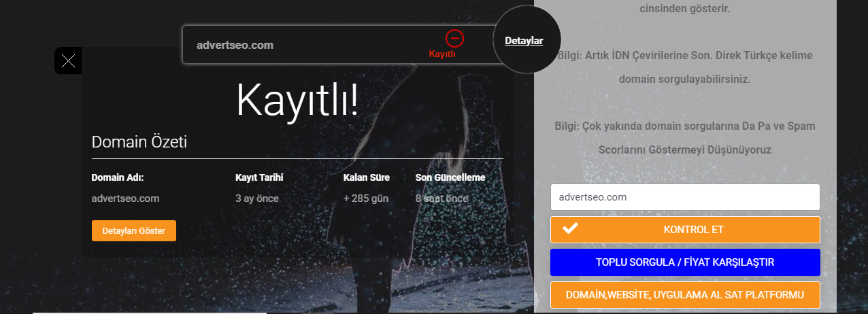
Task: Click the Kayıtlı! large heading
Action: pos(297,101)
